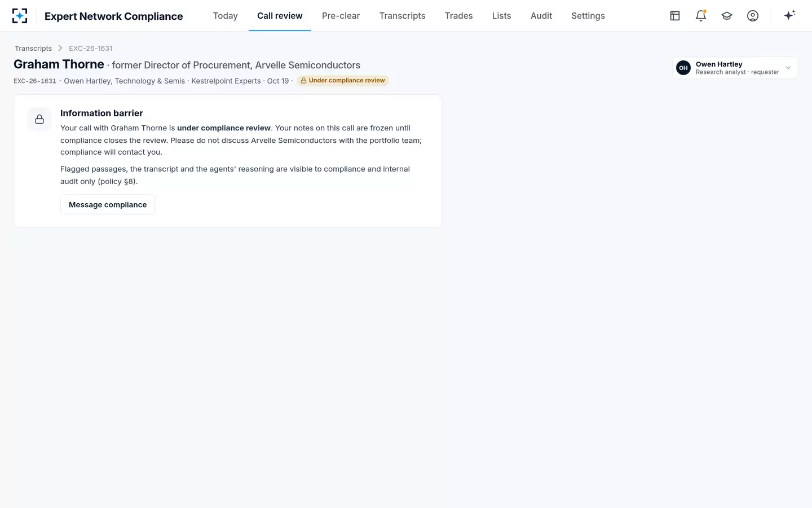The width and height of the screenshot is (812, 508).
Task: Click the Graham Thorne heading
Action: (59, 64)
